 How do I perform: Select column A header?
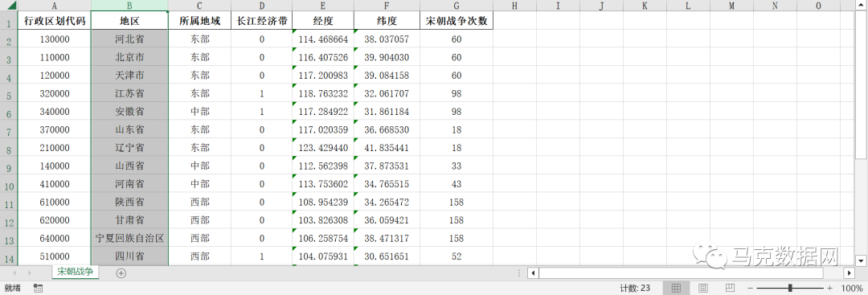click(x=55, y=6)
